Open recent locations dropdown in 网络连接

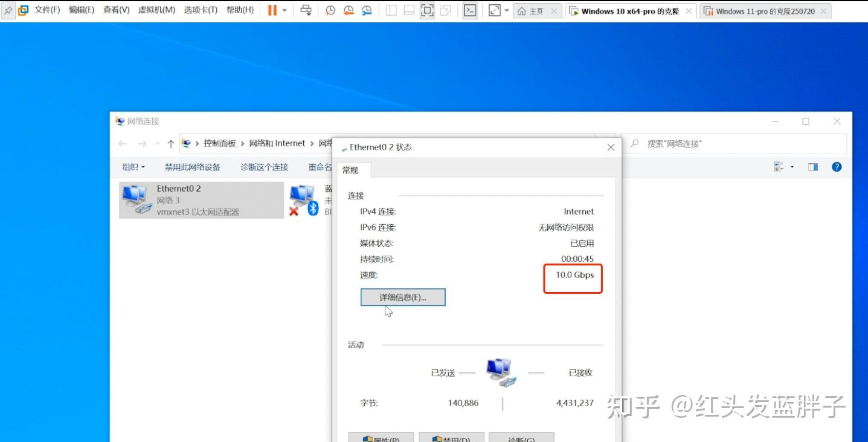pyautogui.click(x=158, y=144)
